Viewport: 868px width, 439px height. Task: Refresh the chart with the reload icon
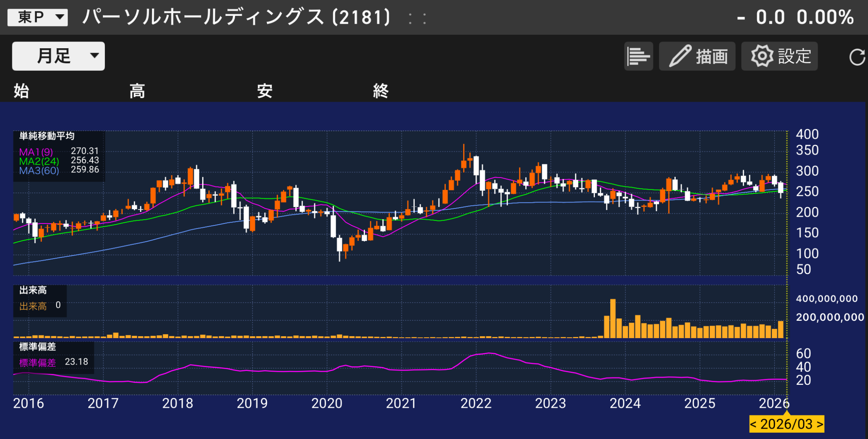pyautogui.click(x=857, y=56)
